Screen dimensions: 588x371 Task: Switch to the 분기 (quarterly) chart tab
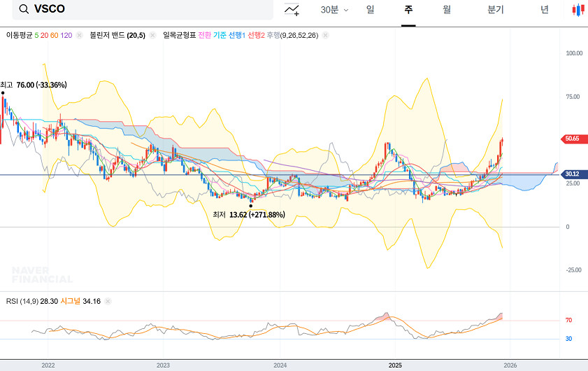click(496, 9)
